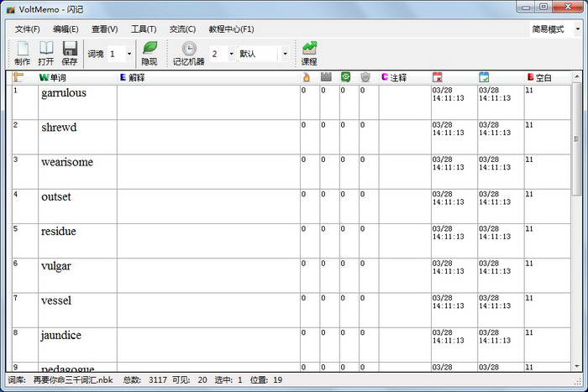Sort by the W 单词 column header
The image size is (588, 392).
click(x=53, y=77)
